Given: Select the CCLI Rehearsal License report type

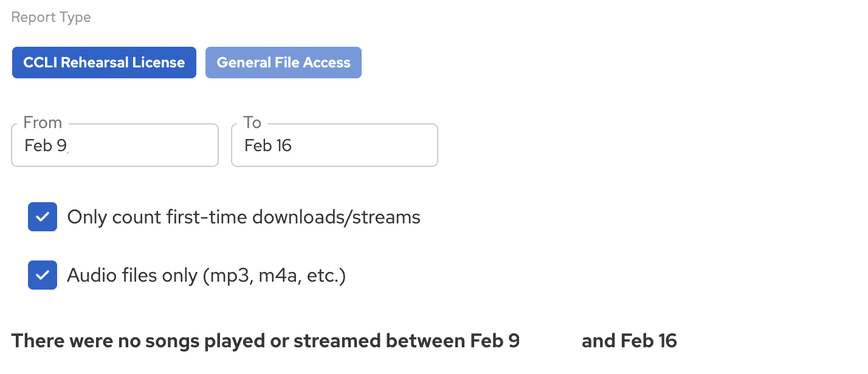Looking at the screenshot, I should 104,63.
